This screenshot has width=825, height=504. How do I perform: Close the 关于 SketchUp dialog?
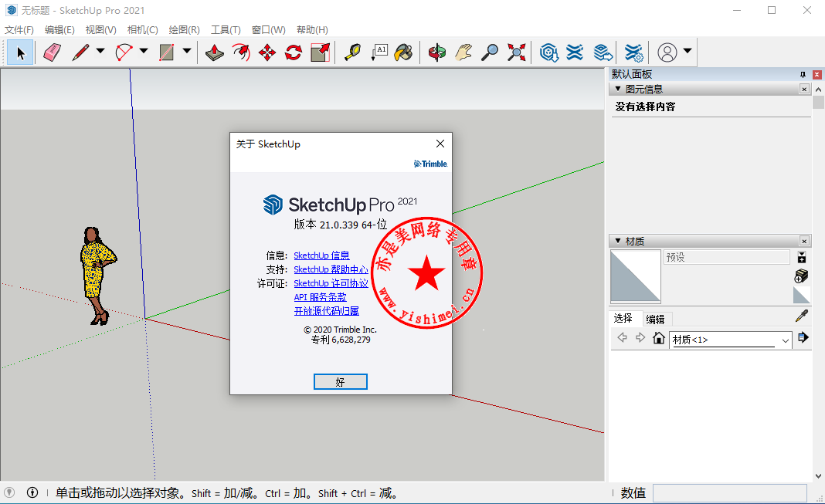(440, 144)
